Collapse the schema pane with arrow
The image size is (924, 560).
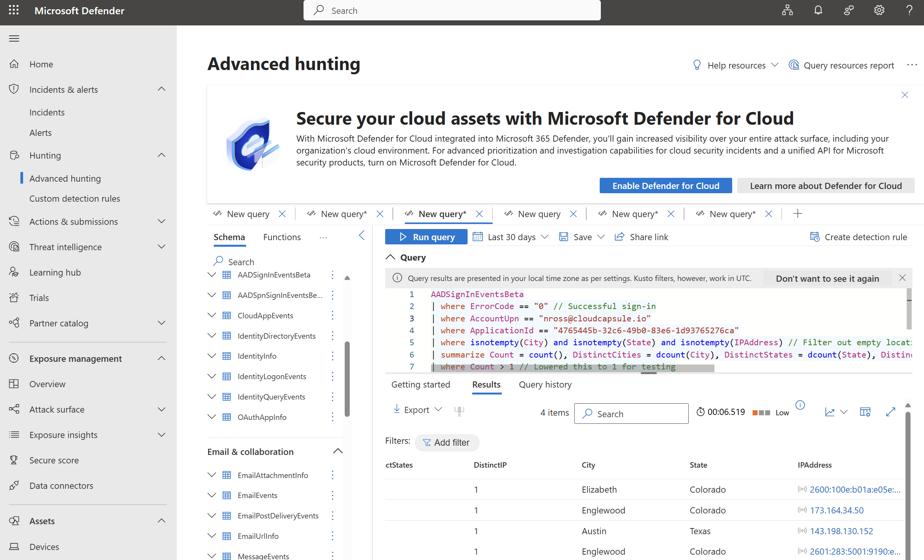tap(362, 236)
